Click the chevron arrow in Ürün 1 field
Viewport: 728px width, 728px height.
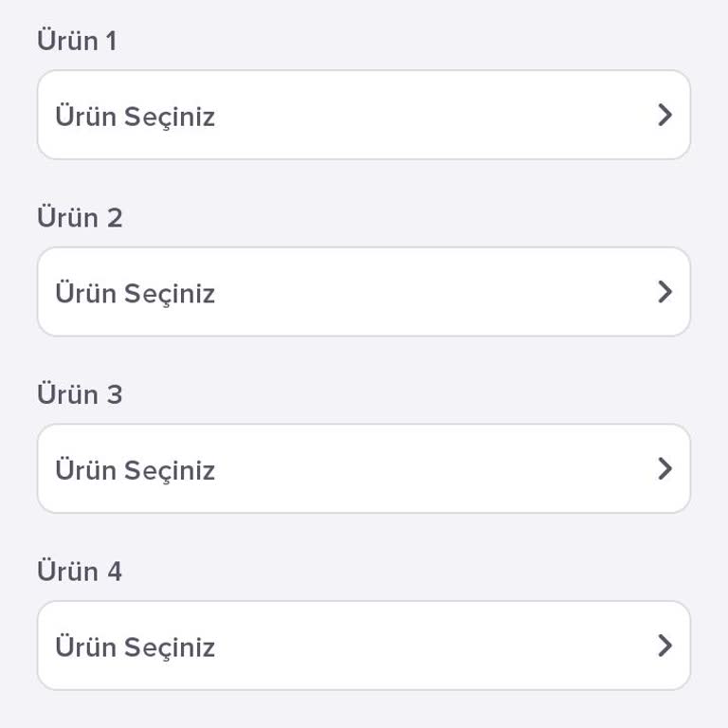pos(664,115)
